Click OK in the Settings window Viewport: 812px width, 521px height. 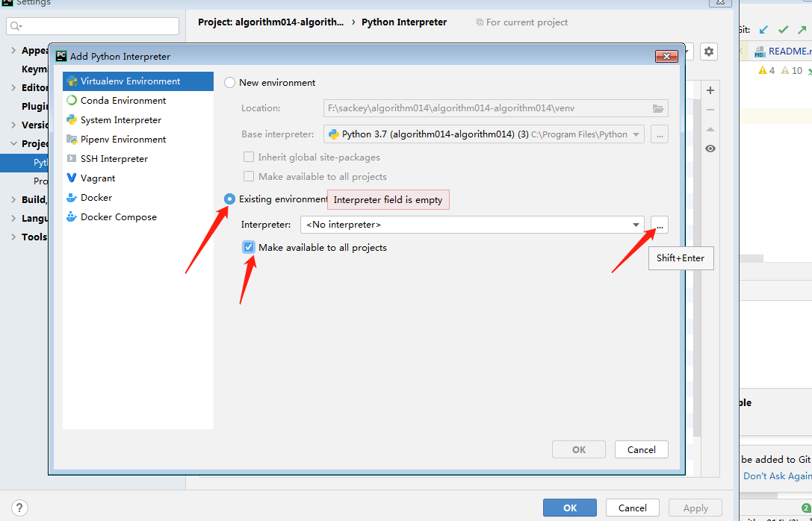coord(570,508)
